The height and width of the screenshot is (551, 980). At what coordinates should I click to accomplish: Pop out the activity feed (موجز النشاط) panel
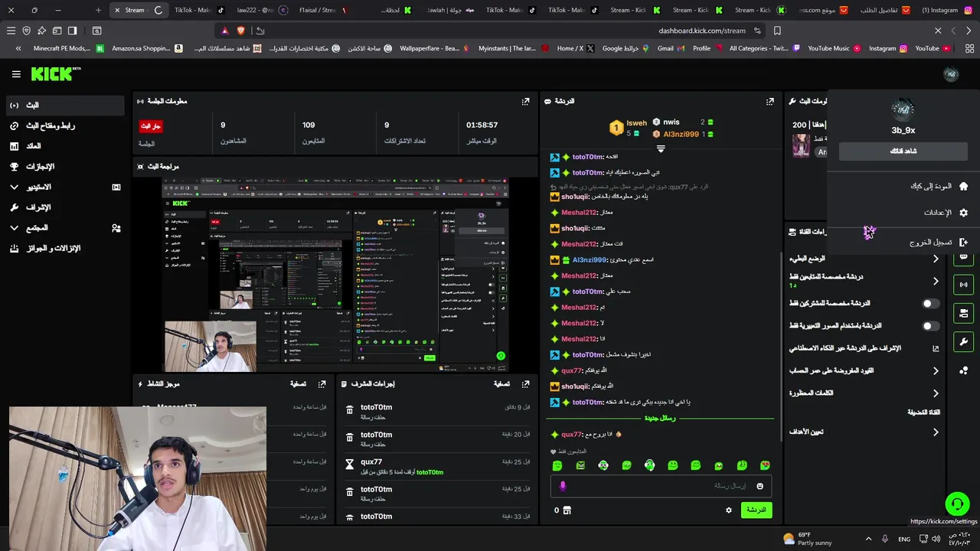322,384
